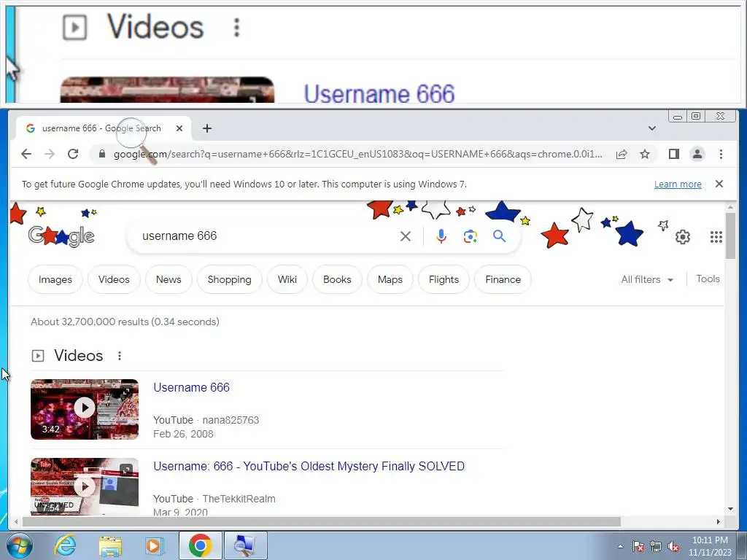Click the horizontal scrollbar left arrow

(16, 522)
